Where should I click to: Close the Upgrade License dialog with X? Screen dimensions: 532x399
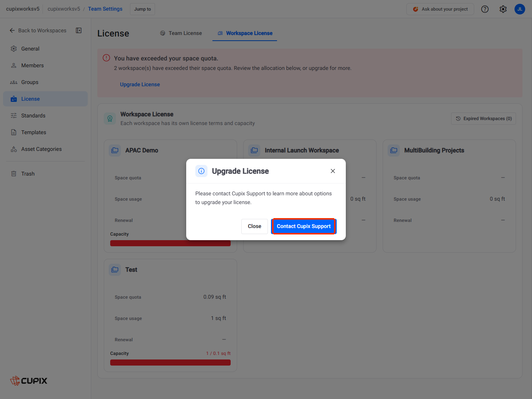point(333,171)
